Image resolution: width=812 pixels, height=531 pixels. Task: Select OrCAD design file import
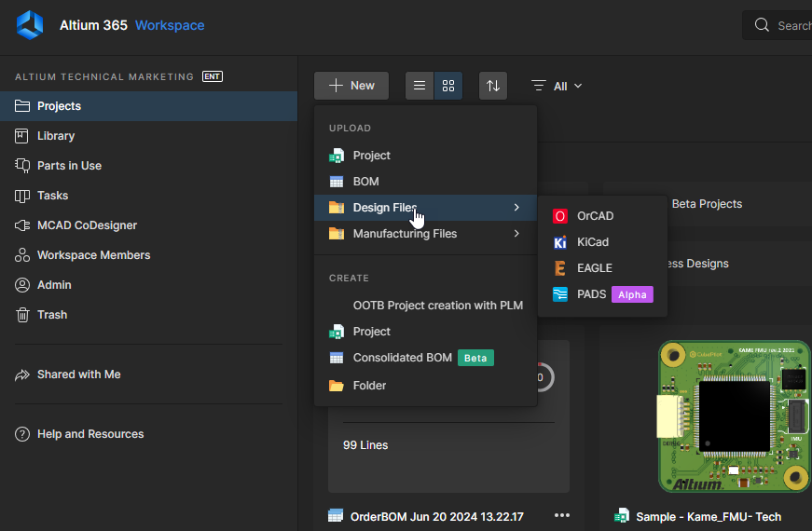click(x=595, y=216)
